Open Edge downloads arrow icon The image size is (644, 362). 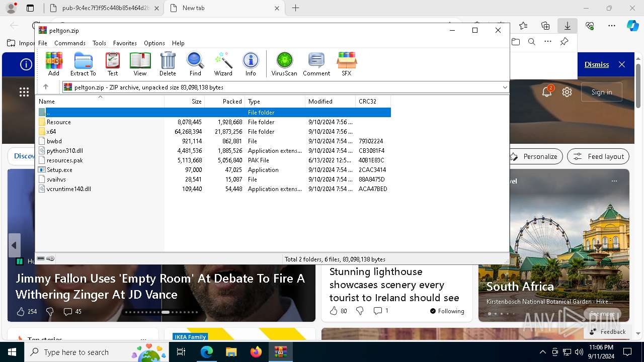(x=567, y=26)
